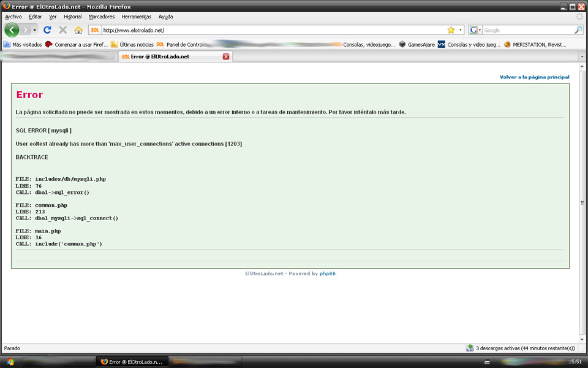Minimize the Firefox window
Image resolution: width=588 pixels, height=368 pixels.
[x=563, y=7]
